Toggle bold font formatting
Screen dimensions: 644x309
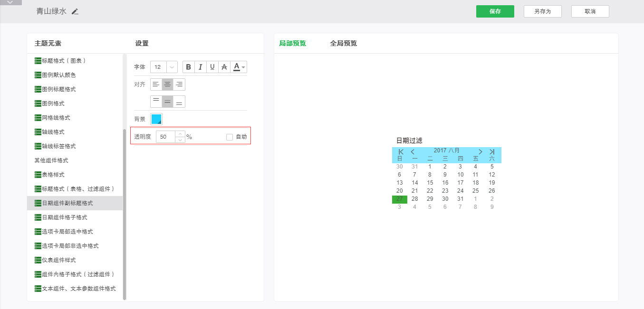click(189, 67)
